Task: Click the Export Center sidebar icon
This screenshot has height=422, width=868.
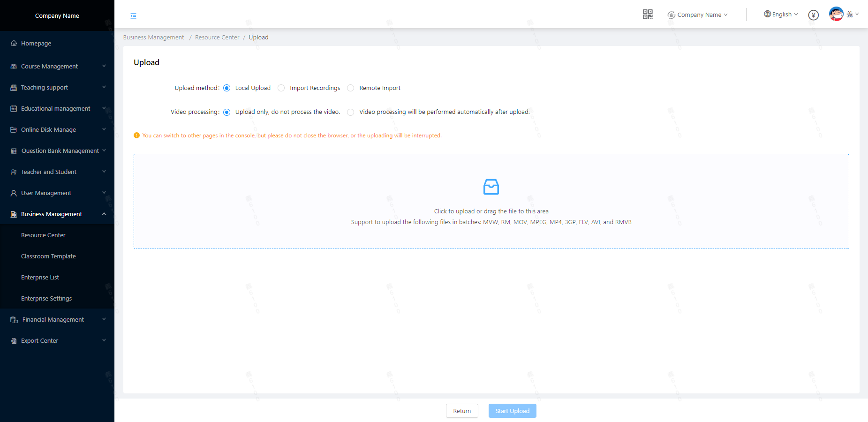Action: [14, 341]
